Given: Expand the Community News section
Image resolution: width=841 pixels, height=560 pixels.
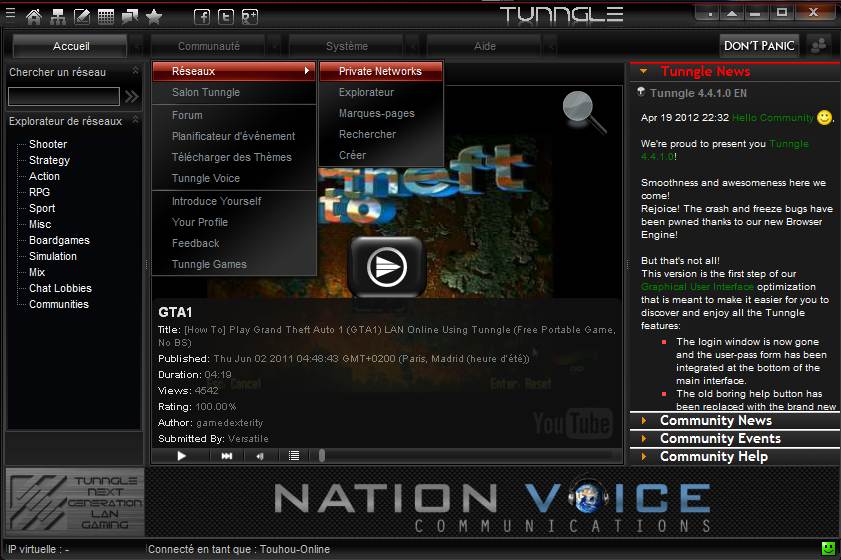Looking at the screenshot, I should tap(644, 421).
